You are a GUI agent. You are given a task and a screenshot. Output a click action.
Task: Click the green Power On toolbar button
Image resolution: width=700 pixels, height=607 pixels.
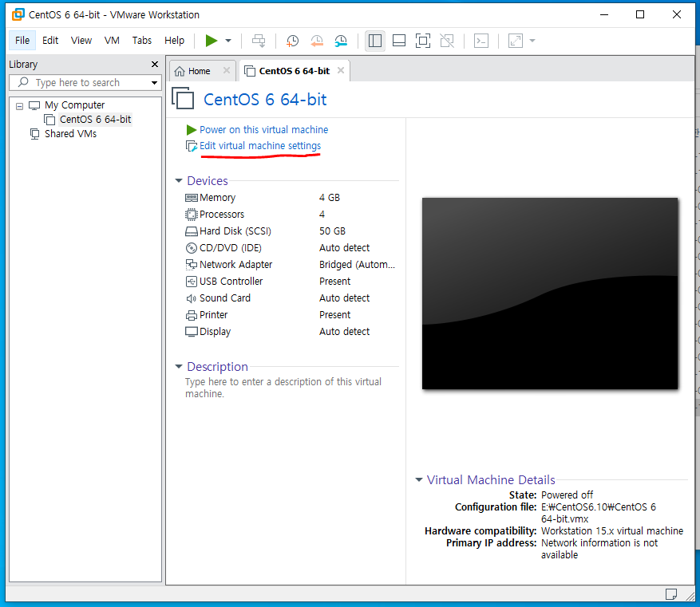212,41
